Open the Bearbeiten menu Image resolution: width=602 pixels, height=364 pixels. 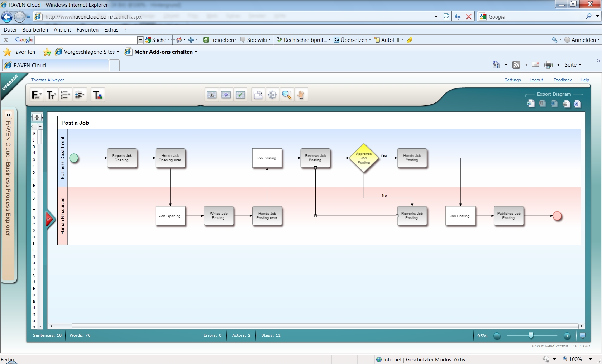[x=35, y=30]
